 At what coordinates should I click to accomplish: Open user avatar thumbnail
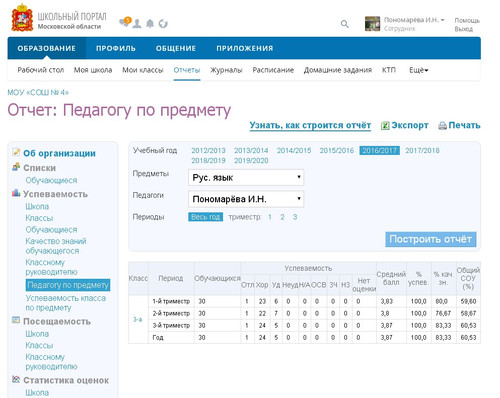pos(372,24)
